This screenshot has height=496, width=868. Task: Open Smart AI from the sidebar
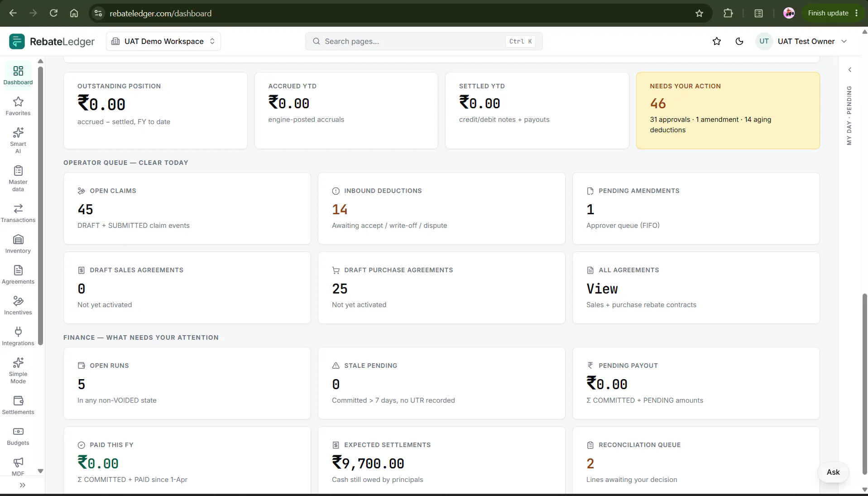[x=18, y=140]
